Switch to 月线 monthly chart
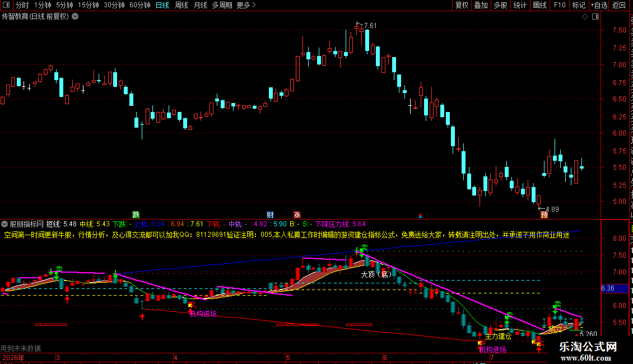 200,5
